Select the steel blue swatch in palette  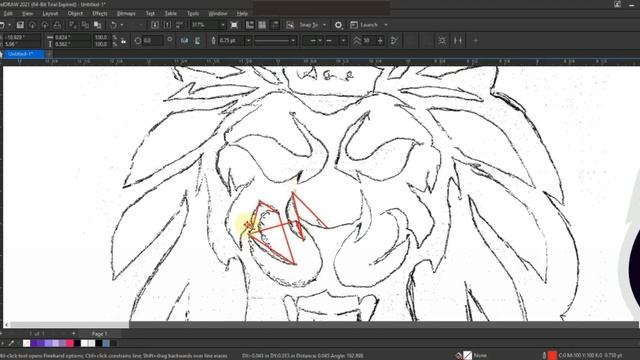(x=106, y=343)
